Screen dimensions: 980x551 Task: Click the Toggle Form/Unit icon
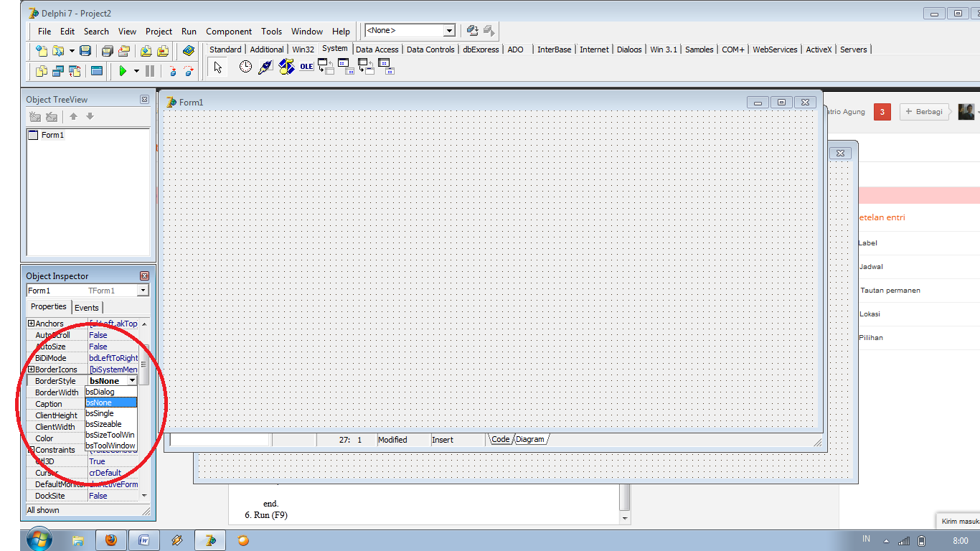tap(75, 71)
